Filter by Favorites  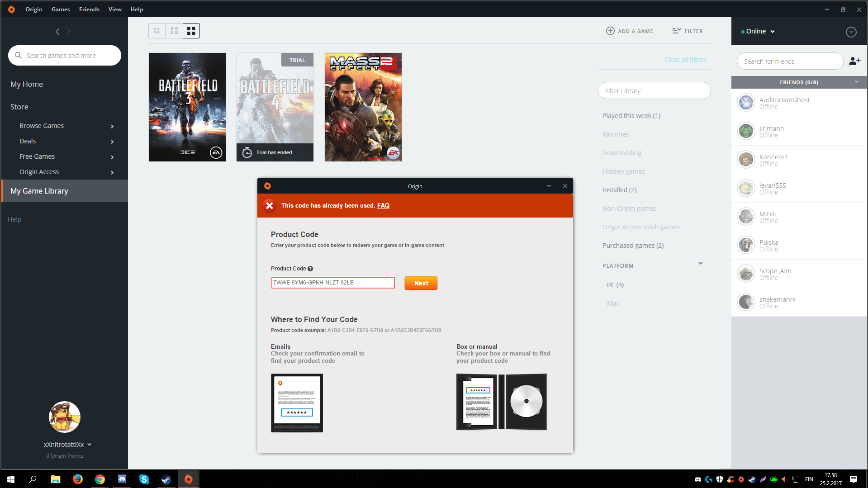click(616, 134)
